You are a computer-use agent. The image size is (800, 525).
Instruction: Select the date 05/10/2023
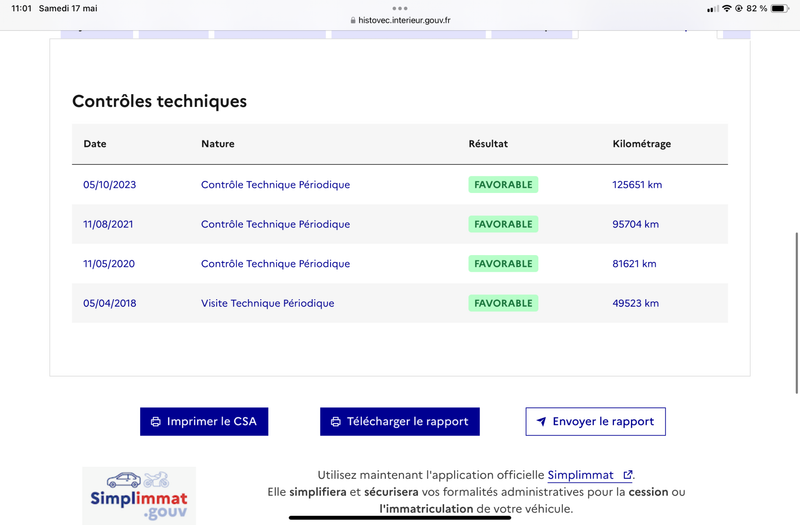[110, 185]
